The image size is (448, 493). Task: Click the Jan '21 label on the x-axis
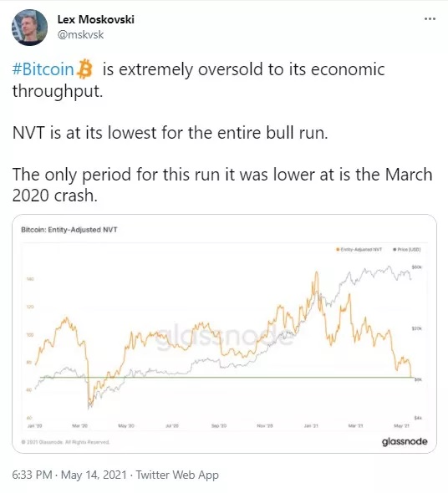(x=311, y=425)
